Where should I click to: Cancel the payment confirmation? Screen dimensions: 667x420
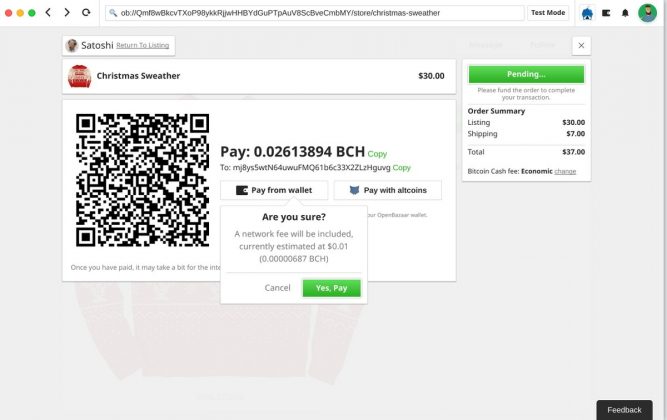(x=277, y=288)
